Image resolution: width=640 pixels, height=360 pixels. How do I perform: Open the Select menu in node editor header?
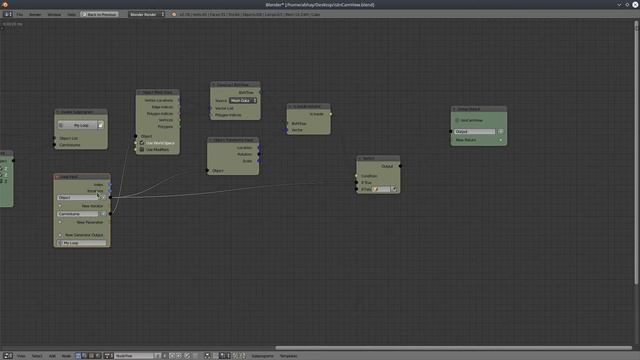pos(37,356)
